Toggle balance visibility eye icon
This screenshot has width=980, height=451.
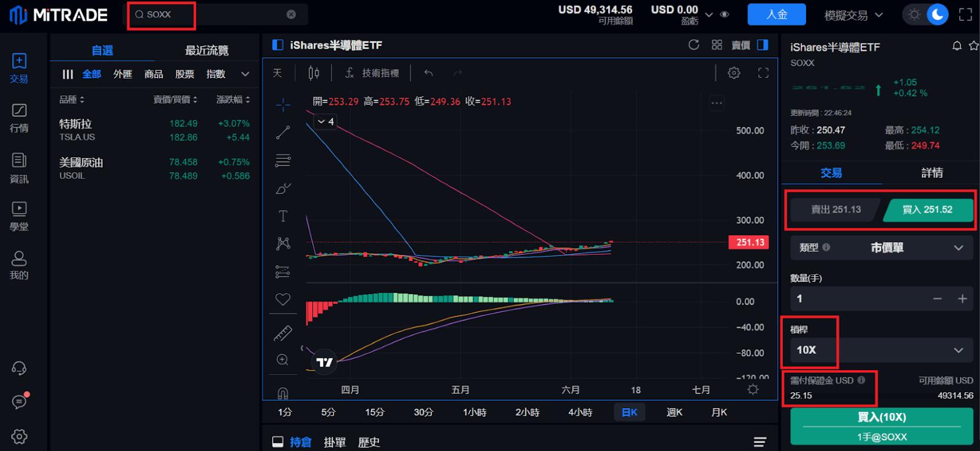pos(725,15)
